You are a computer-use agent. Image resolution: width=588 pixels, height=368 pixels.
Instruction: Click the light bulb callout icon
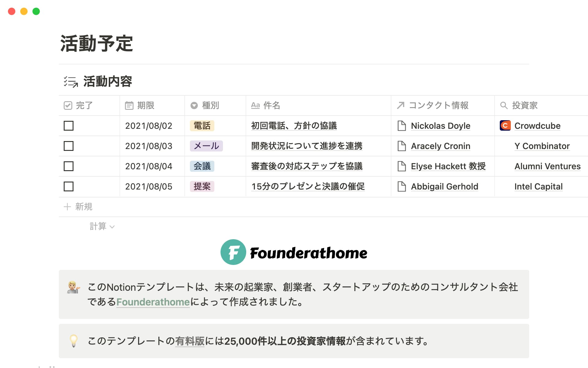[x=73, y=341]
